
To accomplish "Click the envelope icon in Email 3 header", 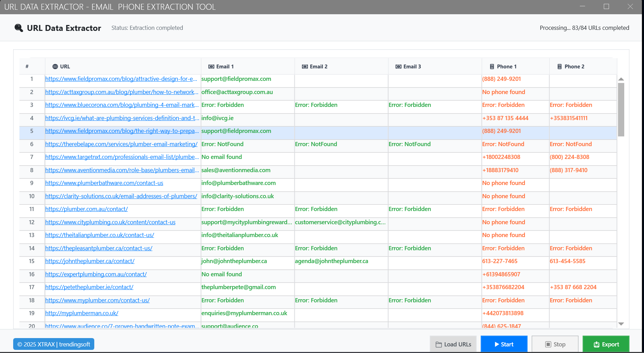I will click(398, 67).
